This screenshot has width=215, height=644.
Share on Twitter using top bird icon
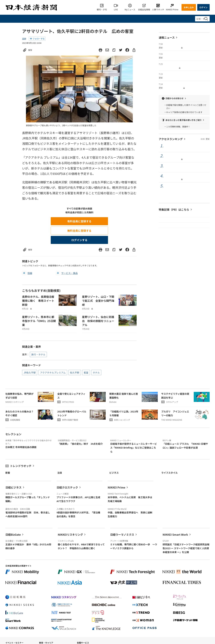pos(121,50)
